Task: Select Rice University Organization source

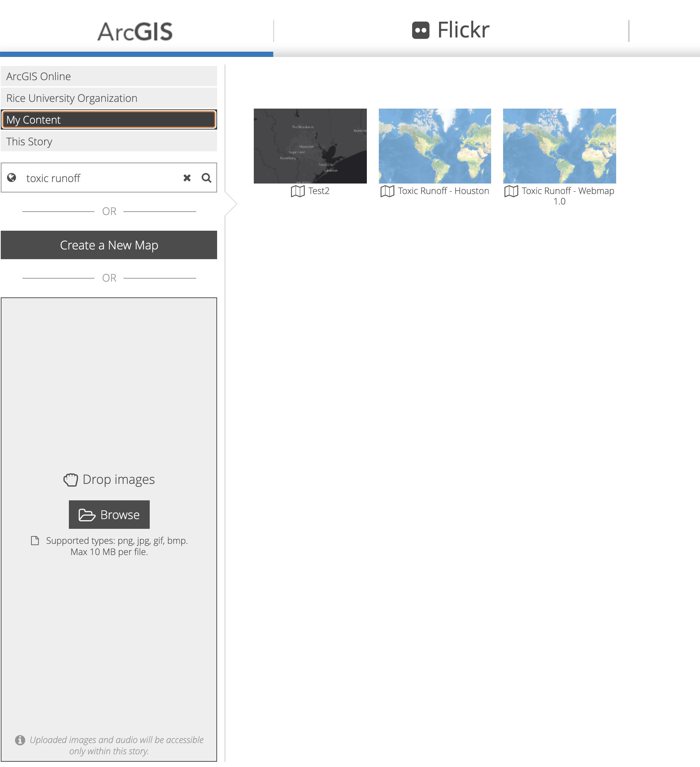Action: click(109, 98)
